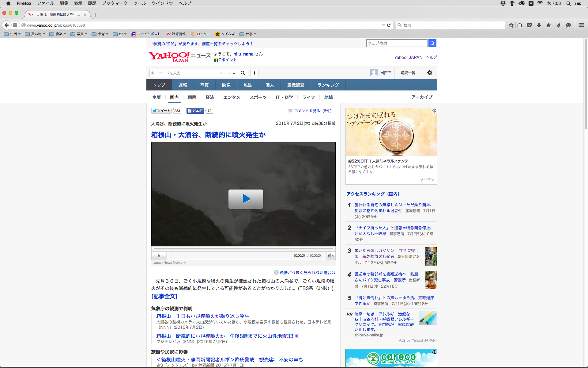
Task: Open the 記事全文 full article link
Action: pos(164,296)
